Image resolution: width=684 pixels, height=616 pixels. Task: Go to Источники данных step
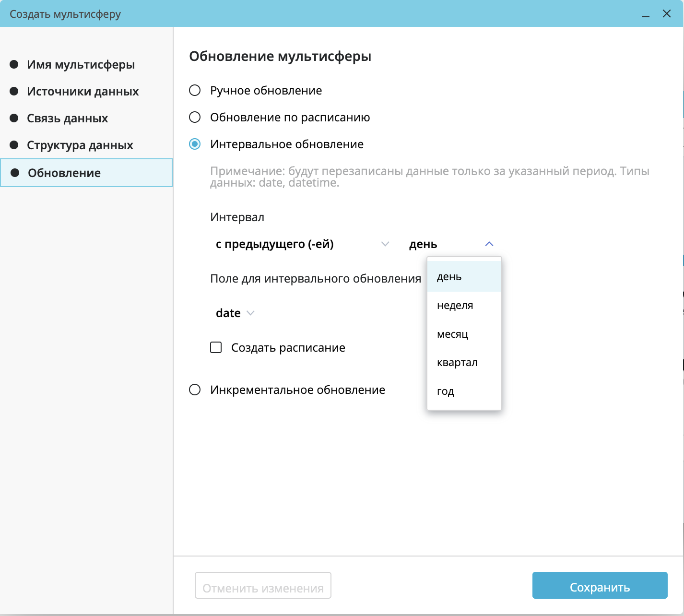tap(86, 92)
